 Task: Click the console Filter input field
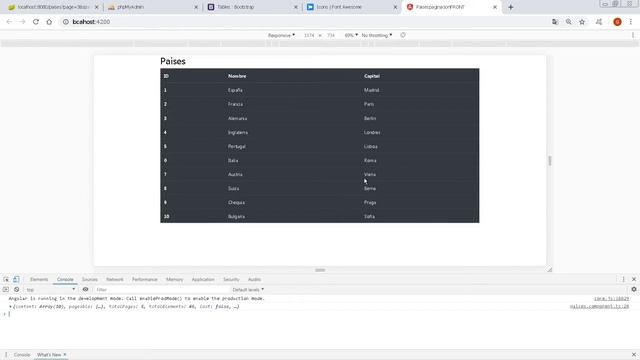click(x=161, y=289)
